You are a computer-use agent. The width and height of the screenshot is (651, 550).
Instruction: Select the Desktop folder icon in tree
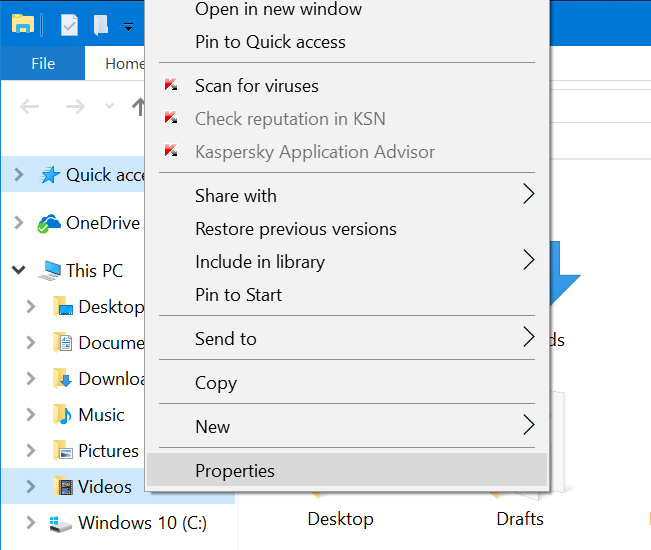(63, 306)
